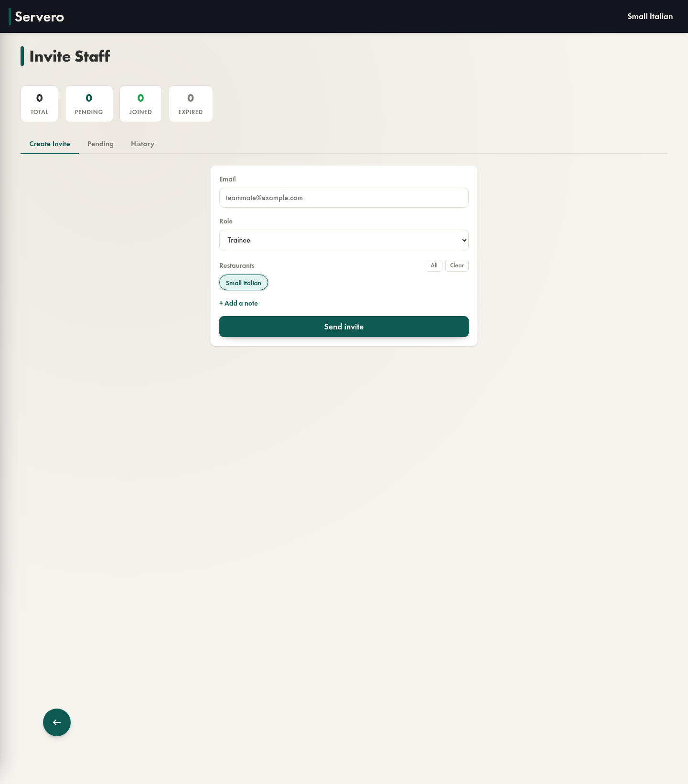Click the Email field label
The width and height of the screenshot is (688, 784).
(227, 179)
